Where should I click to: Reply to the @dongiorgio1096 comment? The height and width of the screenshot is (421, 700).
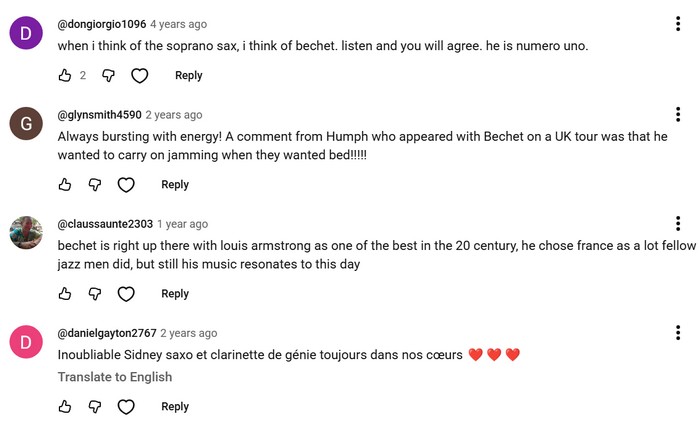point(188,75)
